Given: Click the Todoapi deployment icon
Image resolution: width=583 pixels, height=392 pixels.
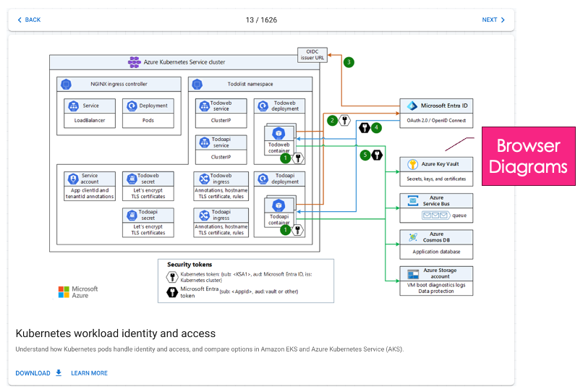Looking at the screenshot, I should [x=263, y=179].
